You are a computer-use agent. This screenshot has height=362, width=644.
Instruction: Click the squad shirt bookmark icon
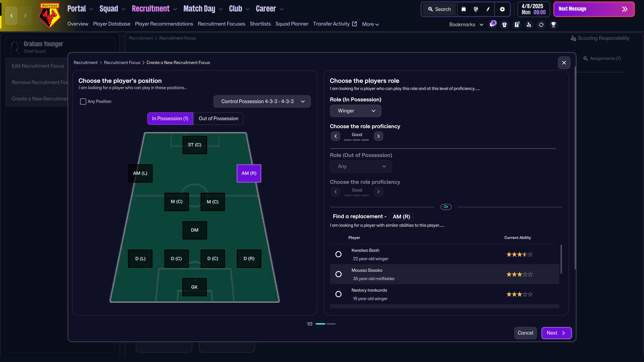pos(504,24)
